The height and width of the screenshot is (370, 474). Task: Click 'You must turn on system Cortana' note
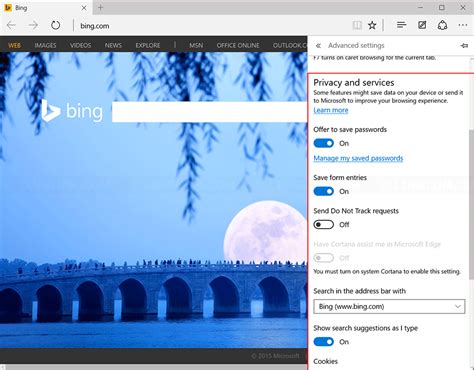click(x=387, y=271)
